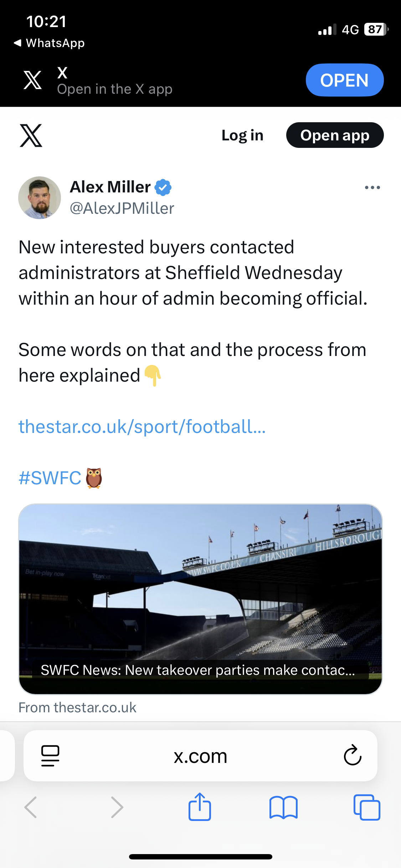
Task: Tap the Alex Miller display name
Action: point(110,187)
